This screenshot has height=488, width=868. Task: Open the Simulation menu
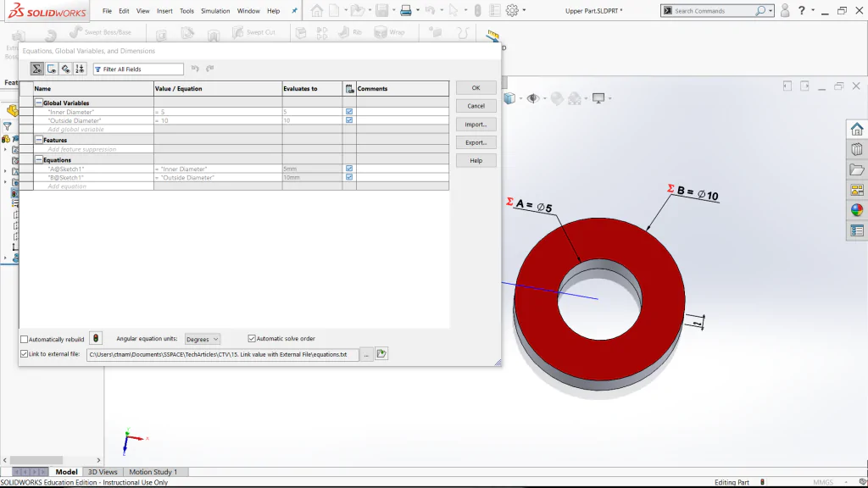pyautogui.click(x=215, y=11)
